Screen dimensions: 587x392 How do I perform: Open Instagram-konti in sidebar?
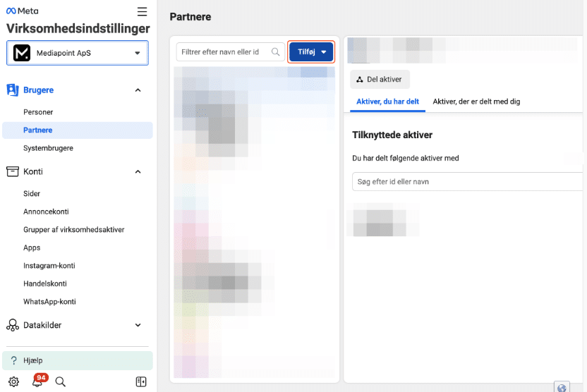(x=49, y=266)
